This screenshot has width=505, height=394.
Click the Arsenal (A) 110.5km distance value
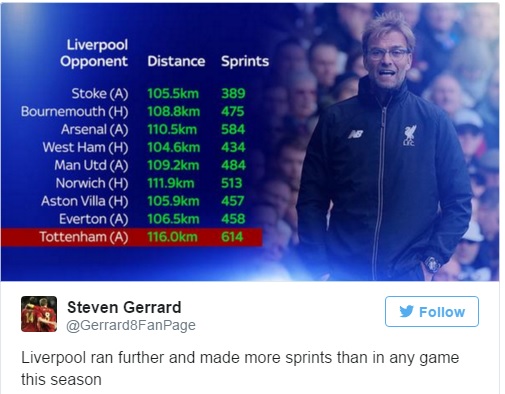(x=172, y=129)
